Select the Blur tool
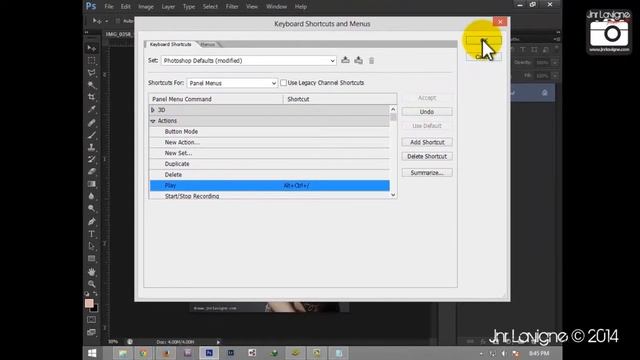640x360 pixels. click(x=92, y=196)
